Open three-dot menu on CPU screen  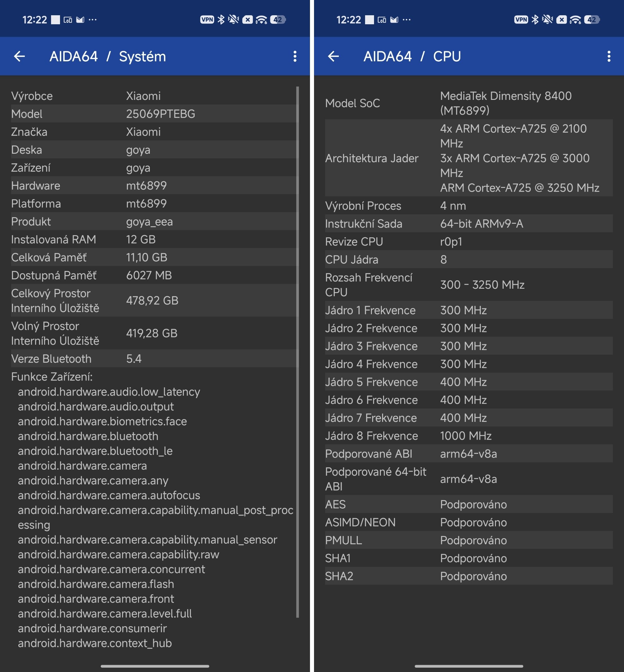coord(609,56)
